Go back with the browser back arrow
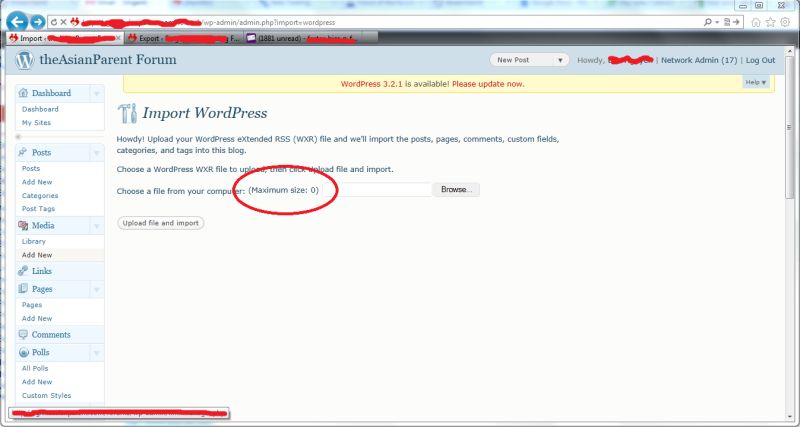800x427 pixels. click(17, 22)
